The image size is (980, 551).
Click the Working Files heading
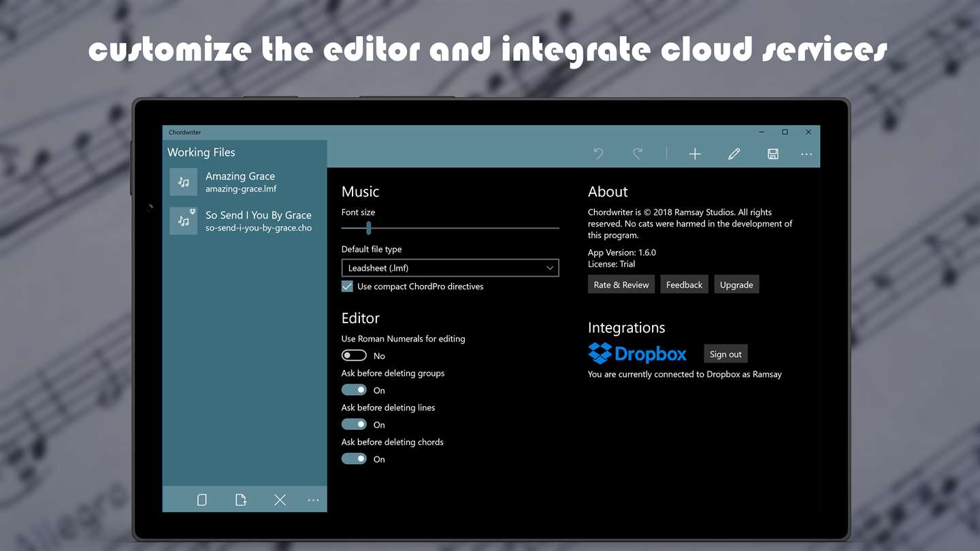[x=201, y=152]
